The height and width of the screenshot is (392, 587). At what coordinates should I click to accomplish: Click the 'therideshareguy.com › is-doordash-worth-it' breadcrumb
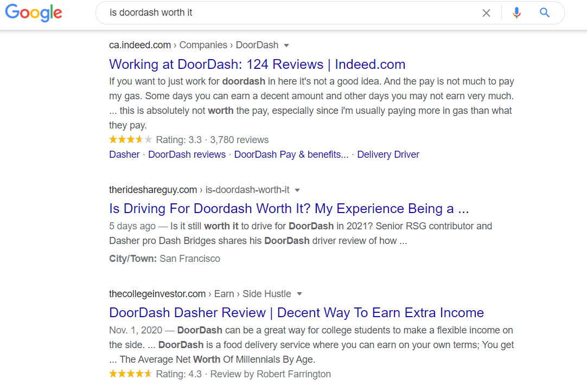[199, 190]
